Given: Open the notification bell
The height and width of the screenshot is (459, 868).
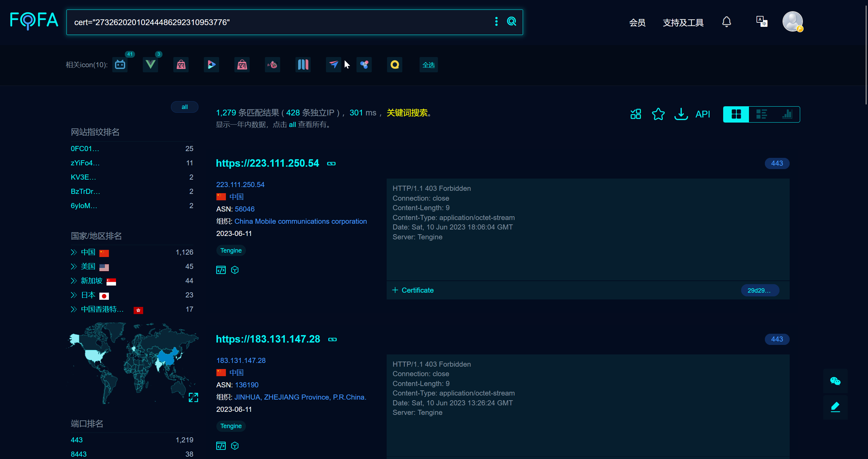Looking at the screenshot, I should tap(727, 22).
